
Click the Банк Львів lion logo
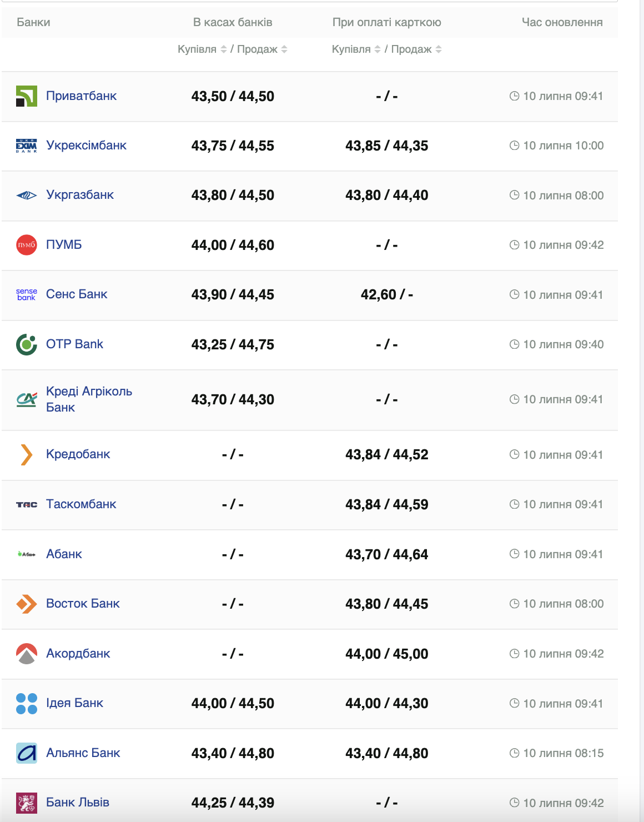pos(26,803)
